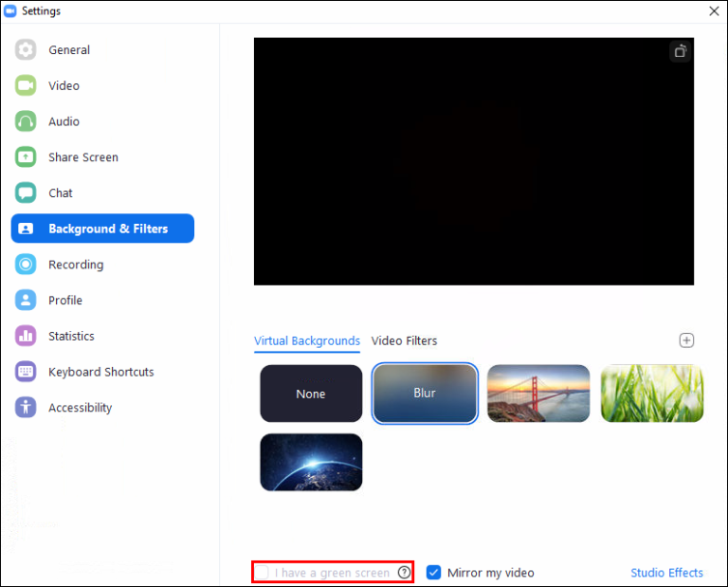The width and height of the screenshot is (728, 587).
Task: Open the Recording settings section
Action: pos(102,265)
